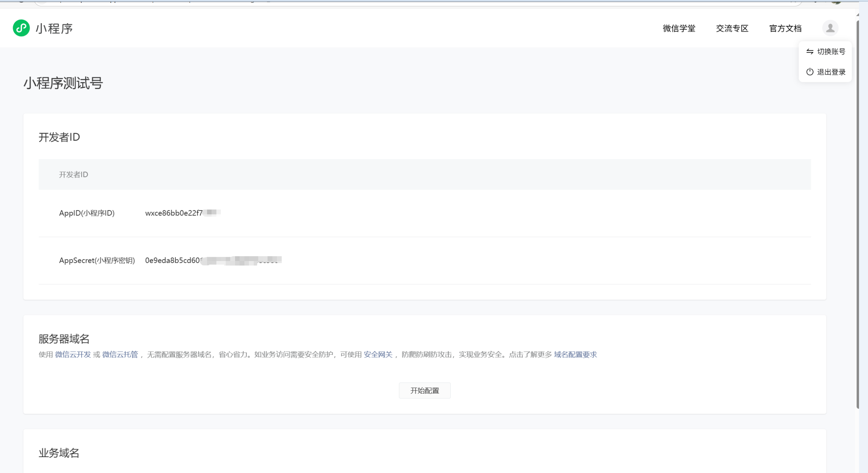Click the green Mini Program logo icon
Viewport: 868px width, 473px height.
21,28
